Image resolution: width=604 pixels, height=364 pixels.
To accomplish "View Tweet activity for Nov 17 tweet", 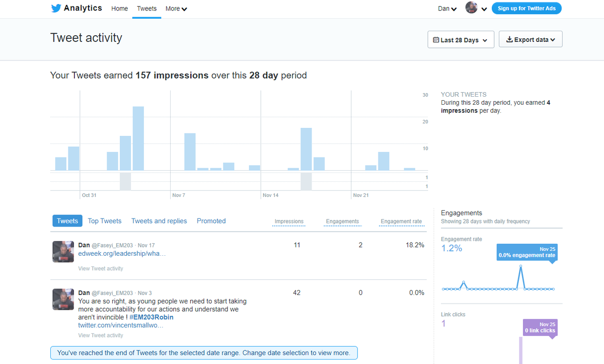I will (101, 268).
